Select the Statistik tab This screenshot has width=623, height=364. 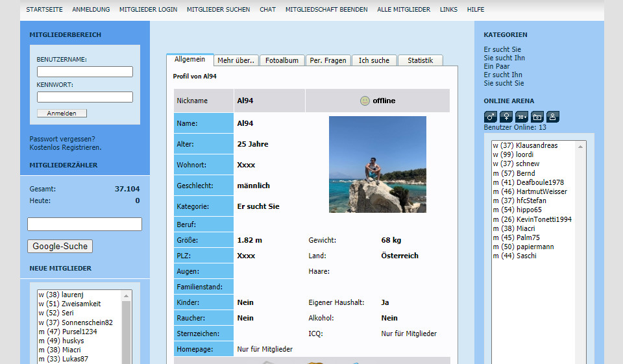click(420, 60)
